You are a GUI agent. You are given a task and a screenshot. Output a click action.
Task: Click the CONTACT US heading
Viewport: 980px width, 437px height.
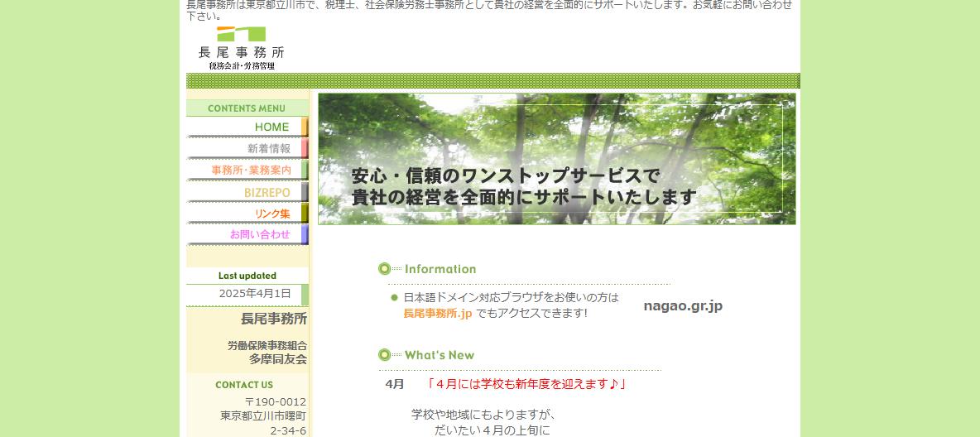pyautogui.click(x=244, y=385)
